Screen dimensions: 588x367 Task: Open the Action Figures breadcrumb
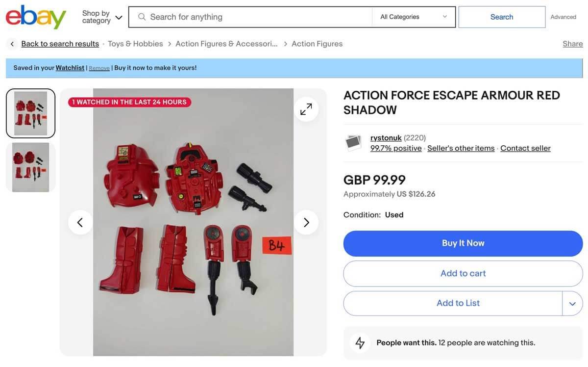(x=317, y=43)
